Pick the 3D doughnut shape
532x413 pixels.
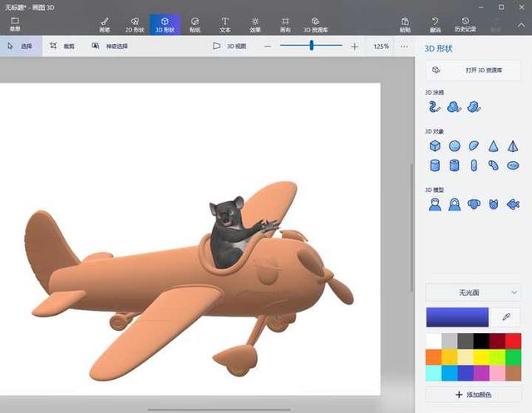513,165
